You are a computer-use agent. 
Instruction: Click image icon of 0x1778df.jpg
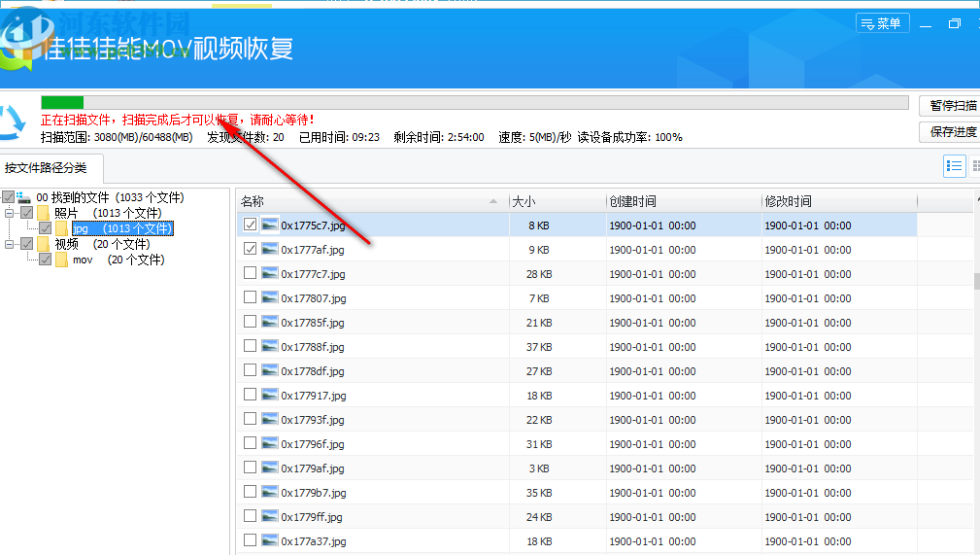269,370
